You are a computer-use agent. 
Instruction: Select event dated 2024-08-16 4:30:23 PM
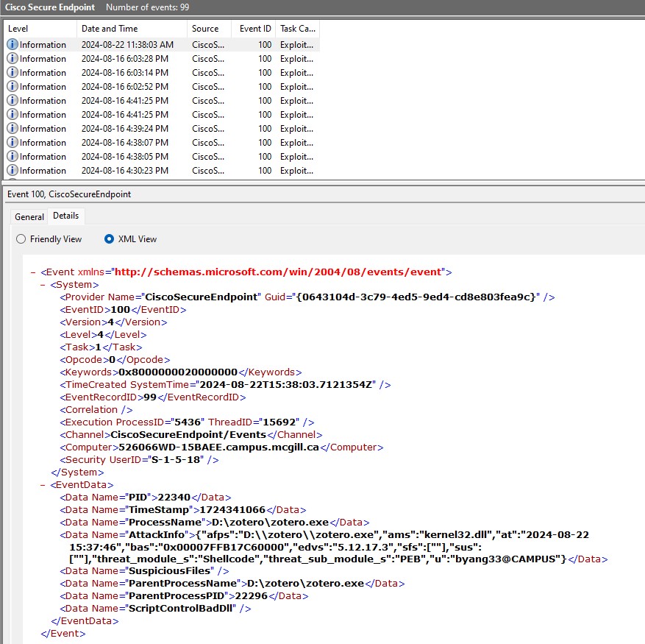pos(162,171)
